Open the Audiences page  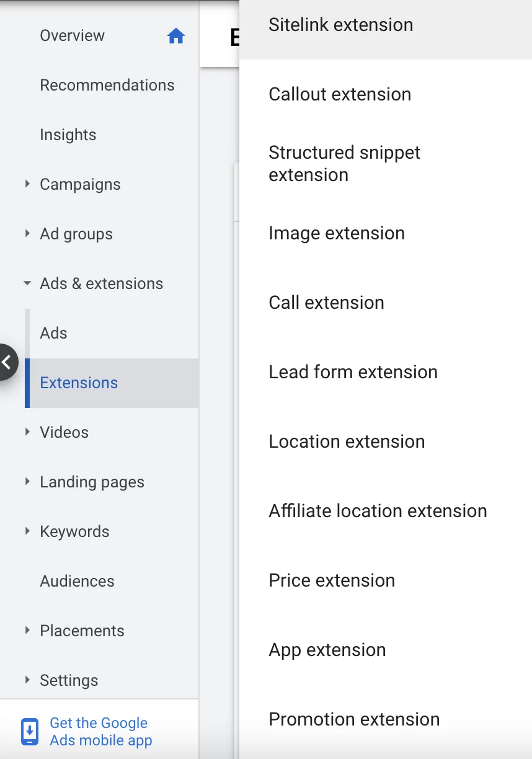pyautogui.click(x=77, y=581)
